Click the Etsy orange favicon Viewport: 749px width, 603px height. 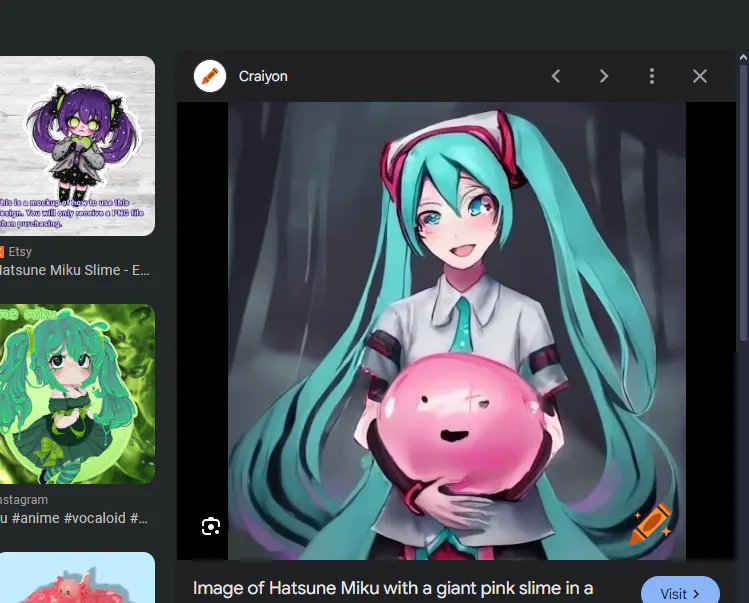point(1,252)
